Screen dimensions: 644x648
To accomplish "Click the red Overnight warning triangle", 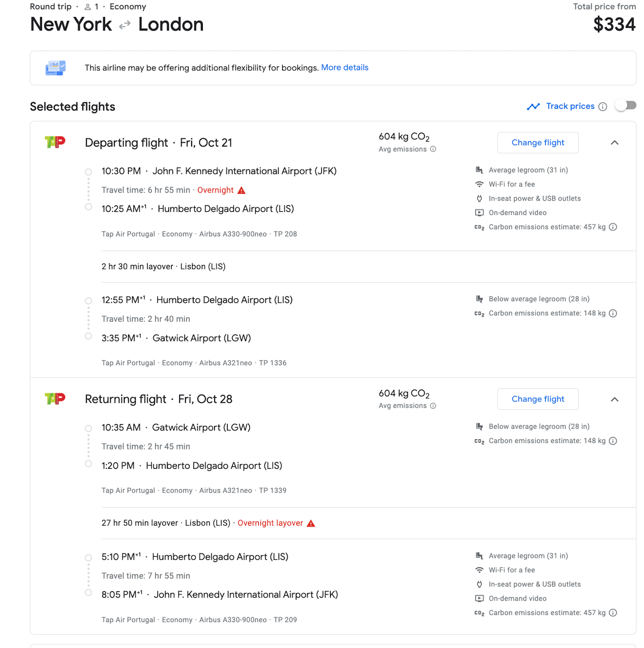I will pyautogui.click(x=241, y=190).
